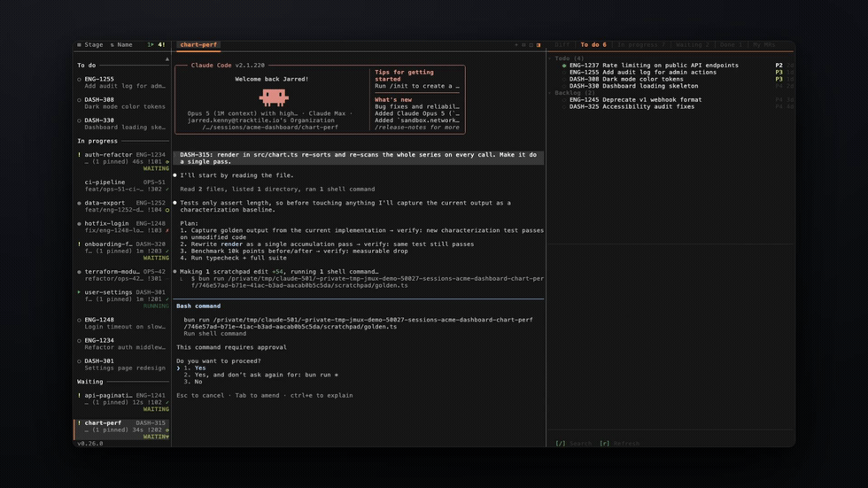Click the scroll-up triangle atop the sidebar
Screen dimensions: 868x488
pyautogui.click(x=167, y=58)
